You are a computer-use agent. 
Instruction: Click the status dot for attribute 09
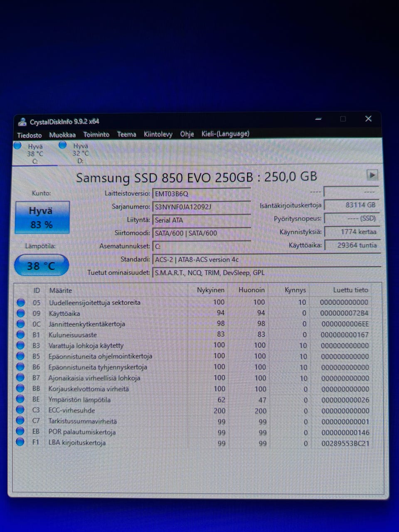click(x=21, y=313)
